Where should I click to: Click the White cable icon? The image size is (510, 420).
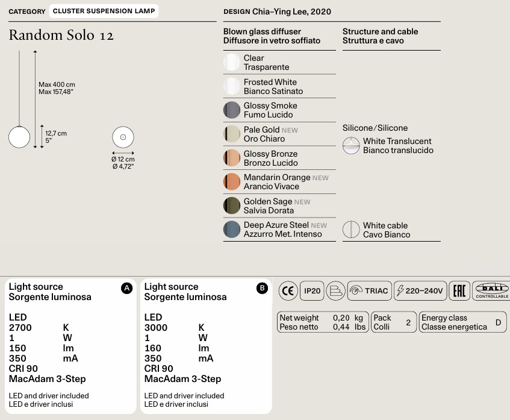click(351, 230)
